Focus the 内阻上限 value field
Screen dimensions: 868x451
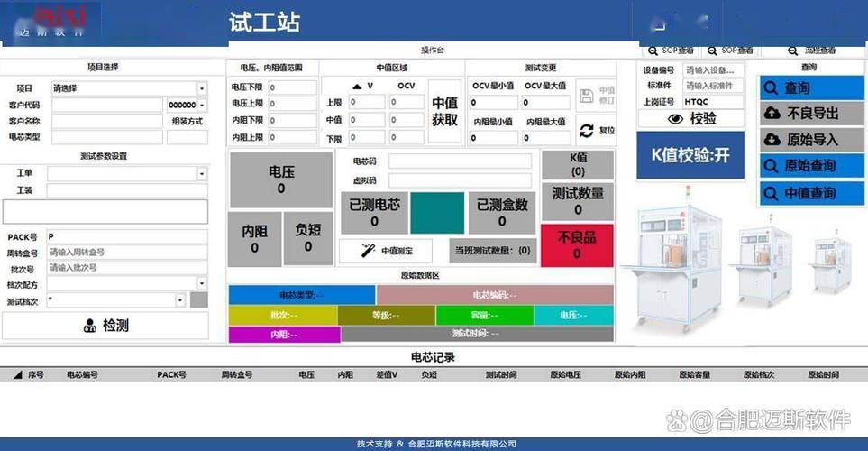pos(292,137)
